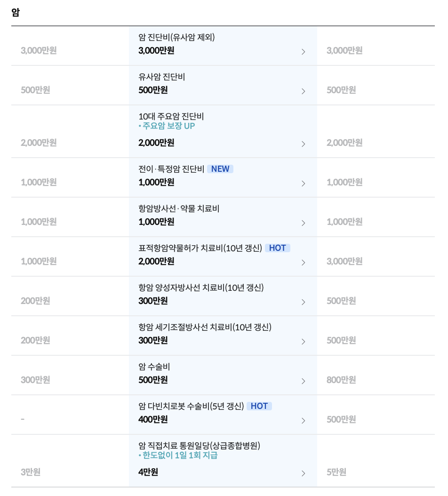Open the 암 다빈치로봇 수술비 chevron
Screen dimensions: 448x496
pos(303,421)
